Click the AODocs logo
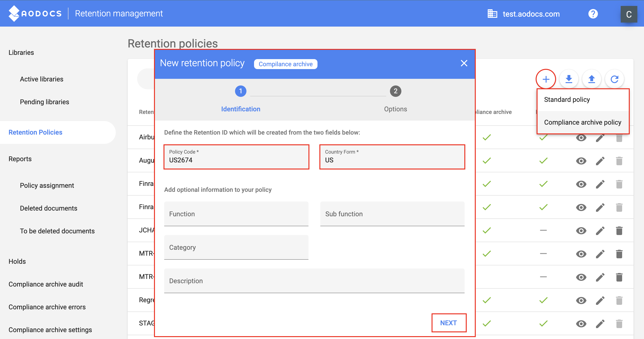 pos(35,14)
